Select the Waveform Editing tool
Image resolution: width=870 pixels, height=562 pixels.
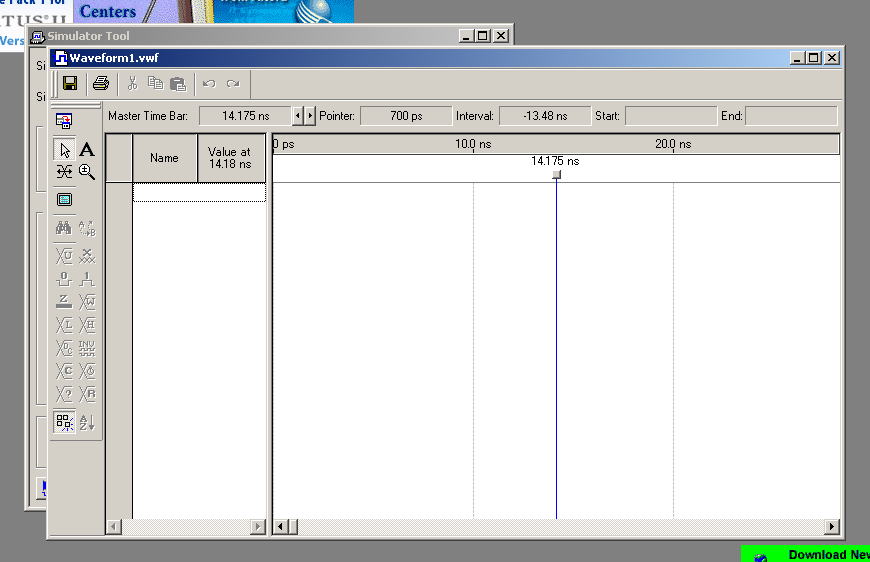(x=64, y=171)
